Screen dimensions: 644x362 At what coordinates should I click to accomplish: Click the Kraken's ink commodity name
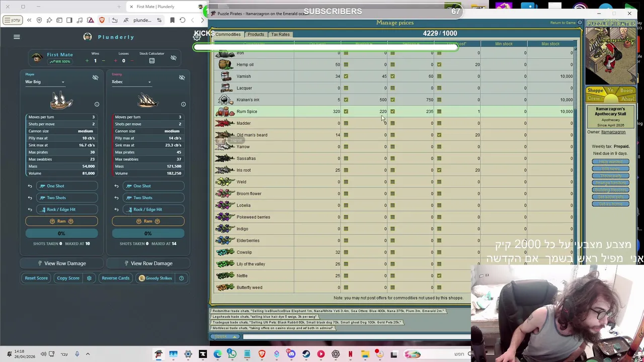click(x=248, y=100)
